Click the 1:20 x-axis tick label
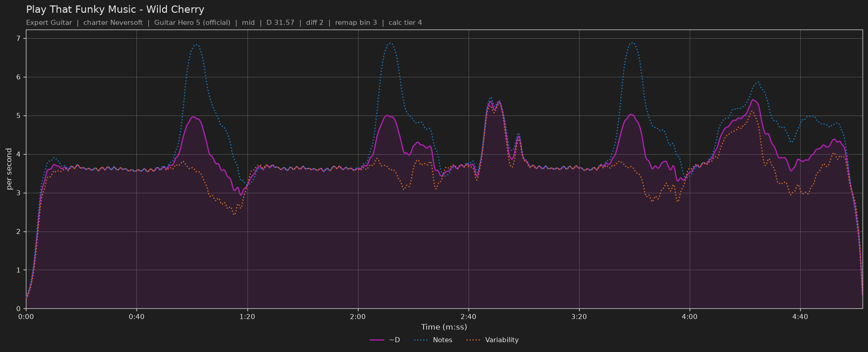Viewport: 868px width, 352px height. coord(247,317)
